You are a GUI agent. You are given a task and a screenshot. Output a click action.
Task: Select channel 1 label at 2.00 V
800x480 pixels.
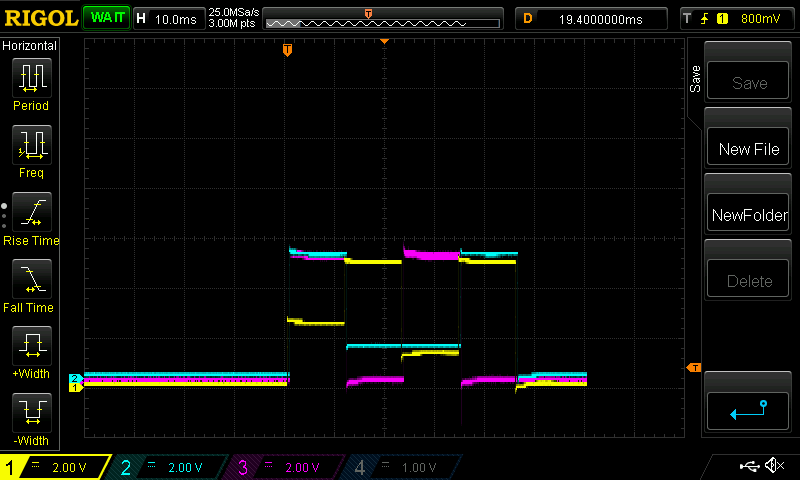tap(55, 467)
